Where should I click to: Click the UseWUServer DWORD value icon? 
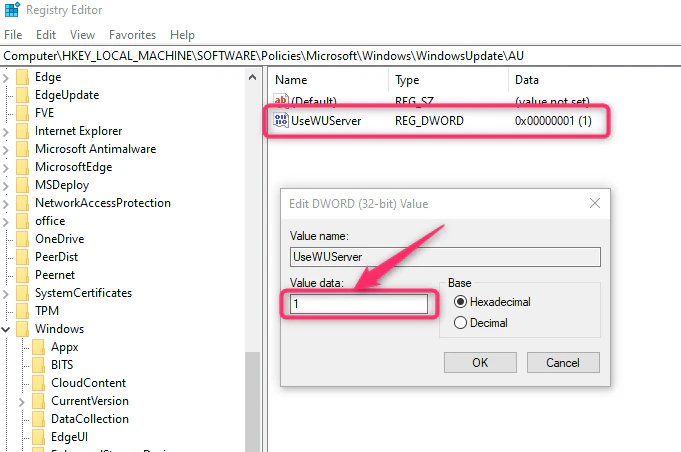click(x=281, y=120)
